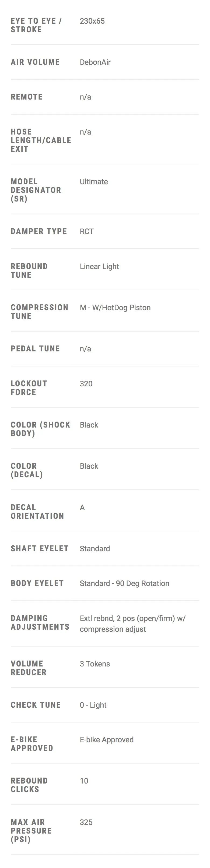Click the 325 max air pressure value
The width and height of the screenshot is (210, 868).
[x=86, y=822]
